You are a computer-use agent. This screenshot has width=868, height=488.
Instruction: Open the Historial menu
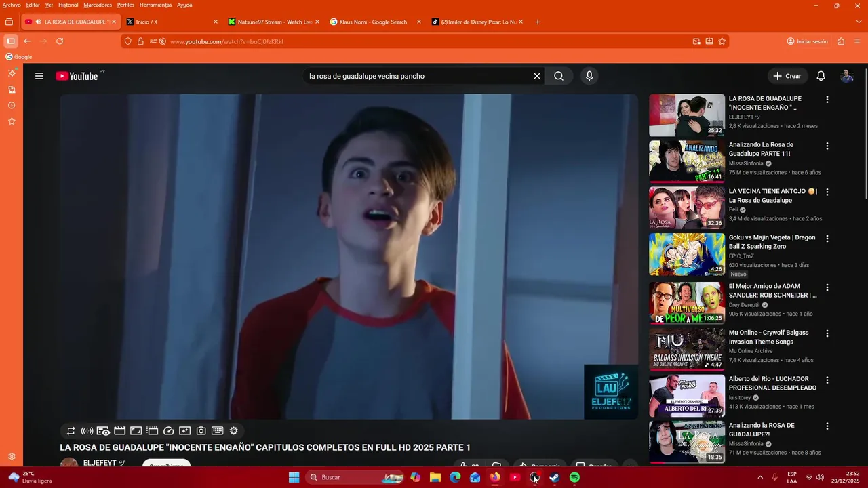(68, 5)
